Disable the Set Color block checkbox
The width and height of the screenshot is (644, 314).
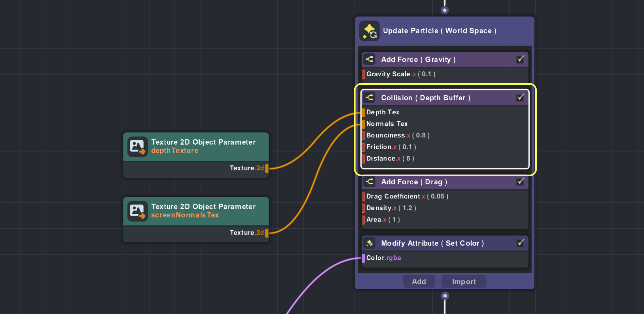coord(520,243)
